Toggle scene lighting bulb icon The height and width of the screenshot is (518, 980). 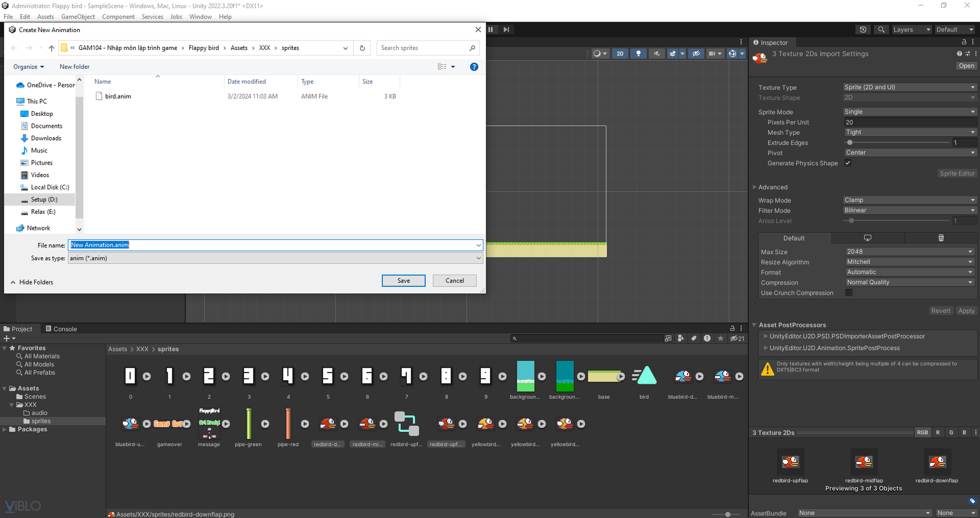click(x=638, y=53)
